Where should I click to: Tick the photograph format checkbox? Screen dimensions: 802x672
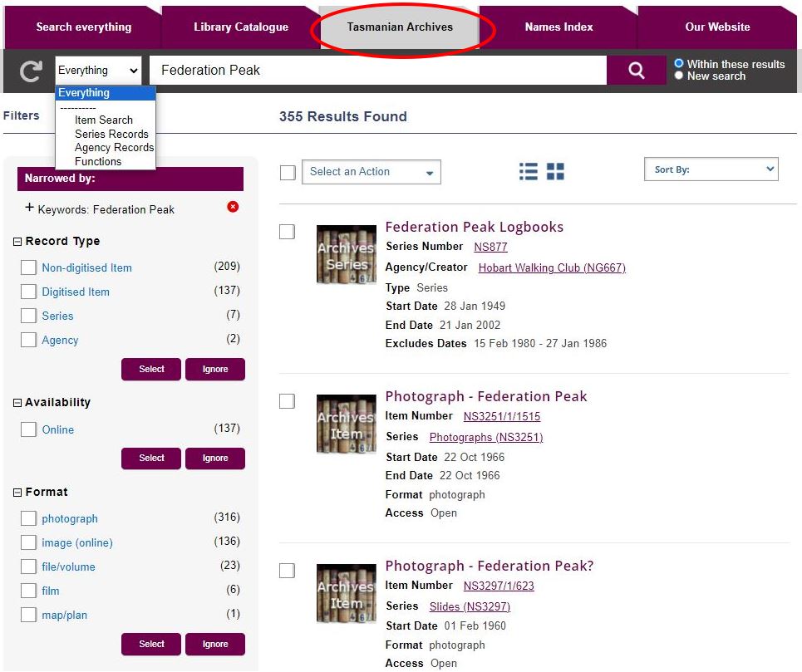(28, 518)
